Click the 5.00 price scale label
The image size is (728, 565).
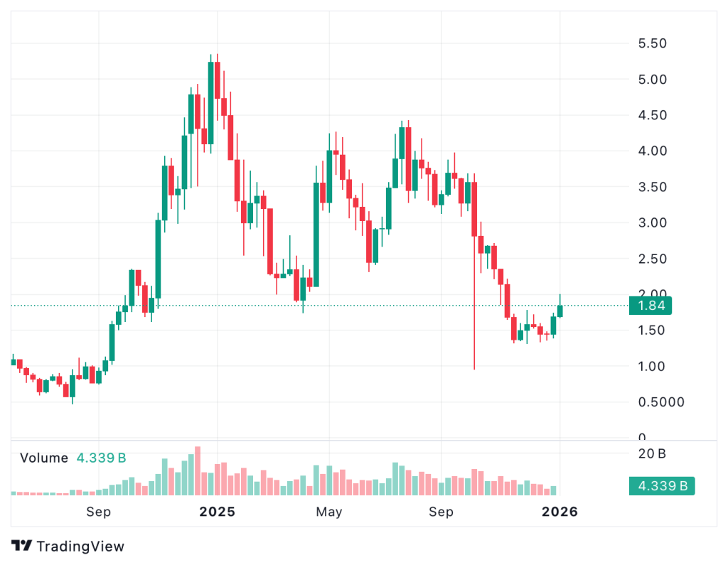pos(652,79)
